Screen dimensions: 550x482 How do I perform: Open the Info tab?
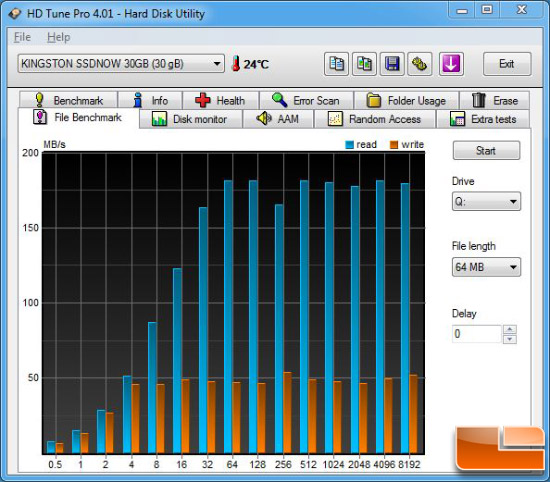[x=150, y=100]
